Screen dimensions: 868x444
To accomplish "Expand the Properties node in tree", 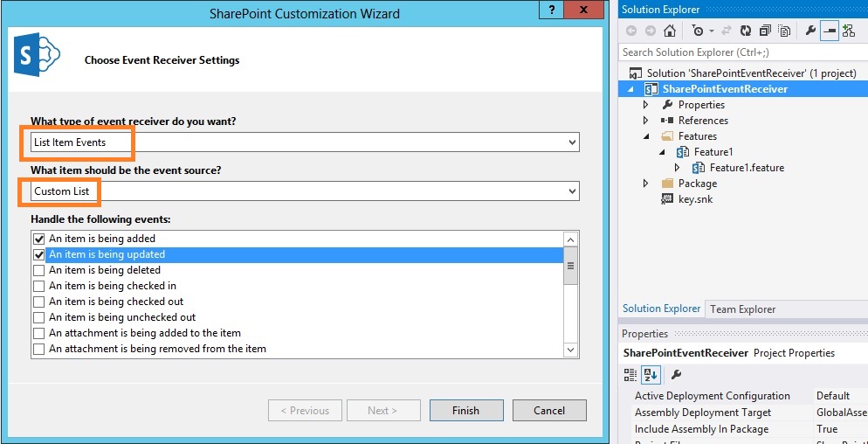I will pyautogui.click(x=645, y=105).
